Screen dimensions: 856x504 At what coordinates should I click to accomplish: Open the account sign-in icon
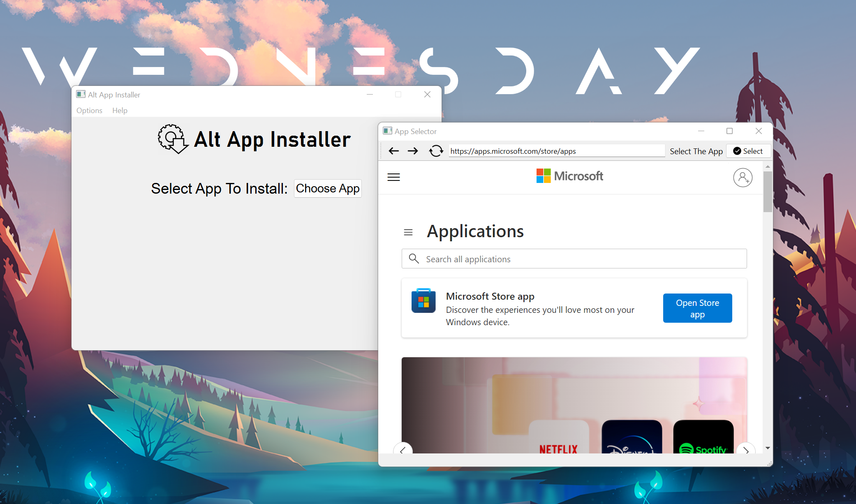(743, 177)
